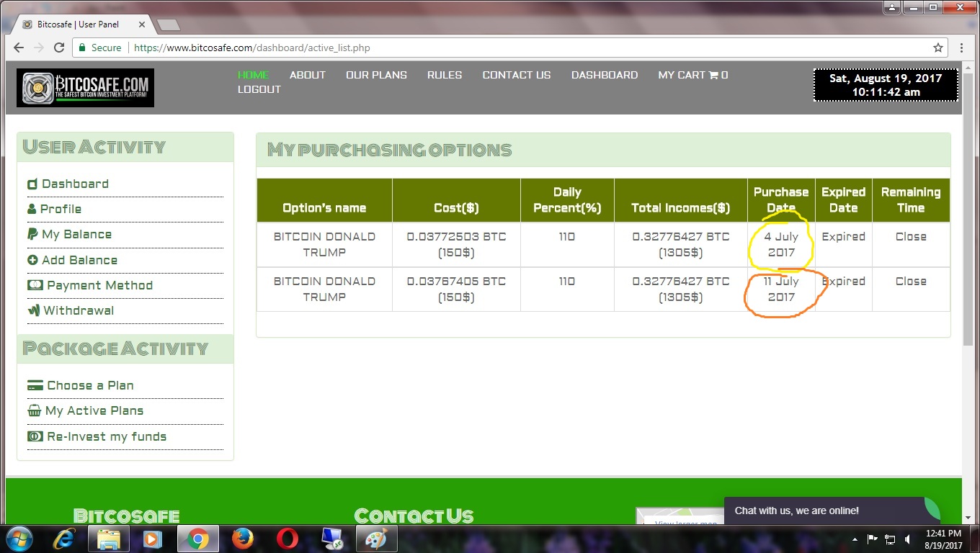Open Chrome three-dot menu
Image resolution: width=980 pixels, height=553 pixels.
pyautogui.click(x=961, y=48)
